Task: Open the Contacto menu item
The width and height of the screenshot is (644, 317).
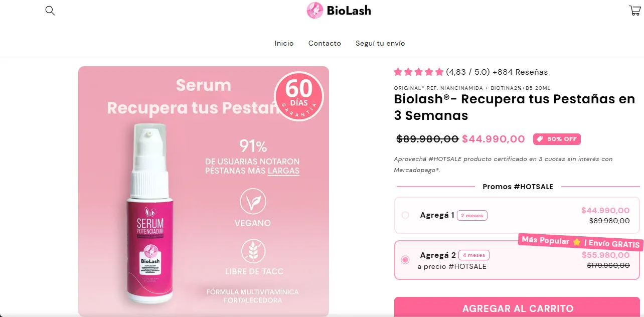Action: click(x=325, y=43)
